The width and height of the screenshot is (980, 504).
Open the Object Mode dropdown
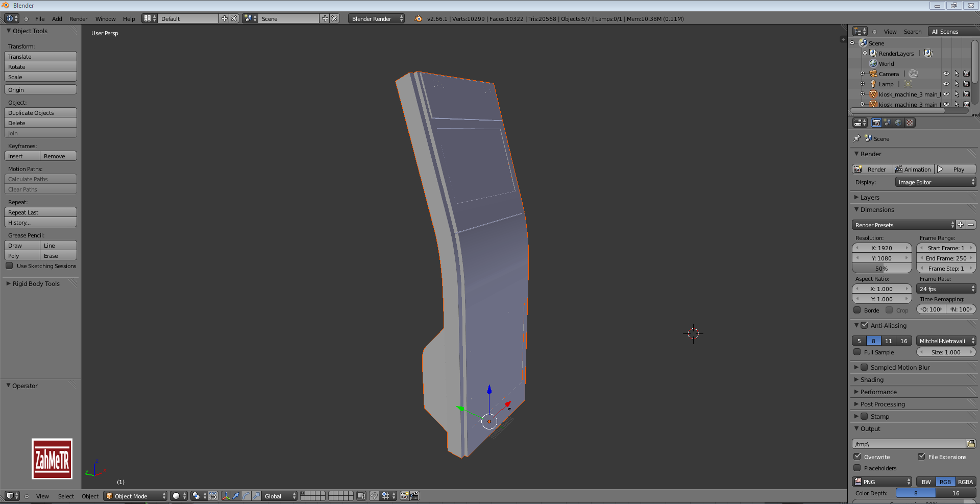(x=135, y=496)
